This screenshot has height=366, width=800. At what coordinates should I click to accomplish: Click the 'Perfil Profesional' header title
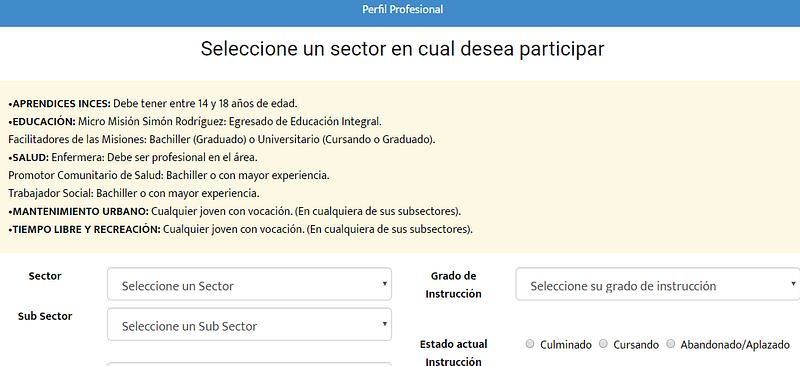pyautogui.click(x=403, y=9)
